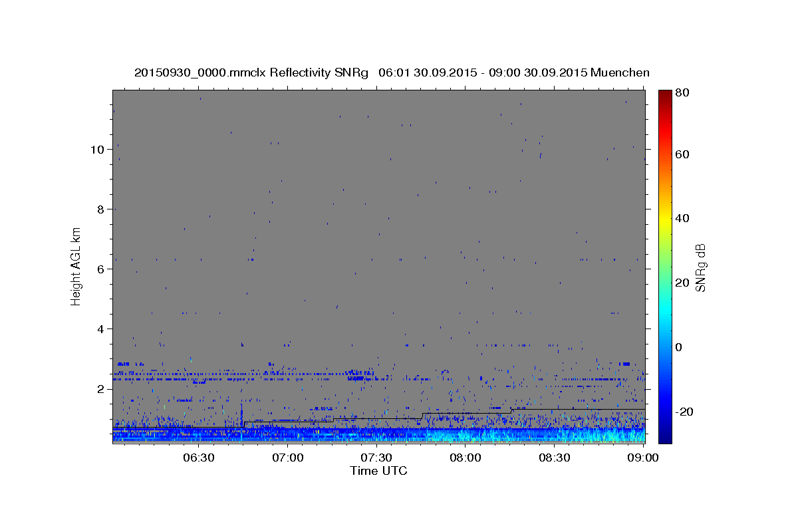Click the 09:00 time tick label
Image resolution: width=798 pixels, height=532 pixels.
[643, 458]
